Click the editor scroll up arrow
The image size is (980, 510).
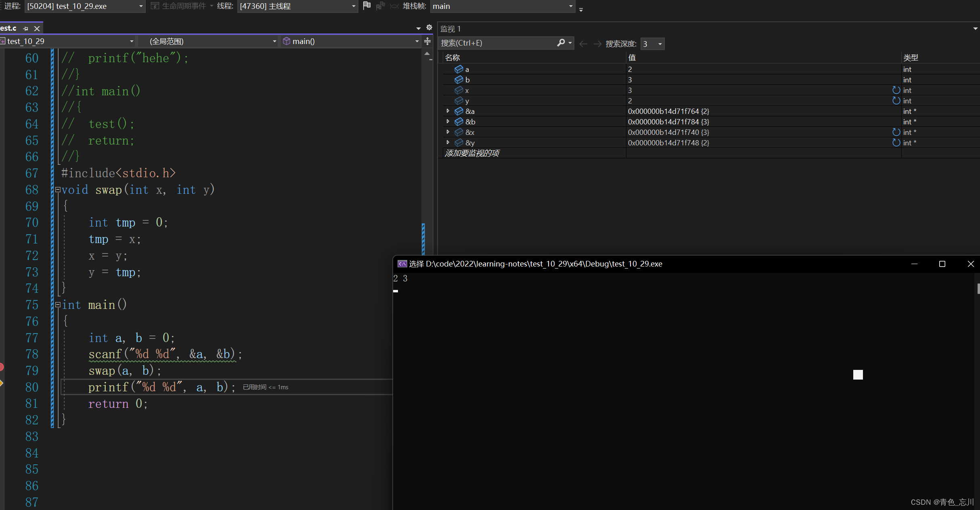coord(427,54)
